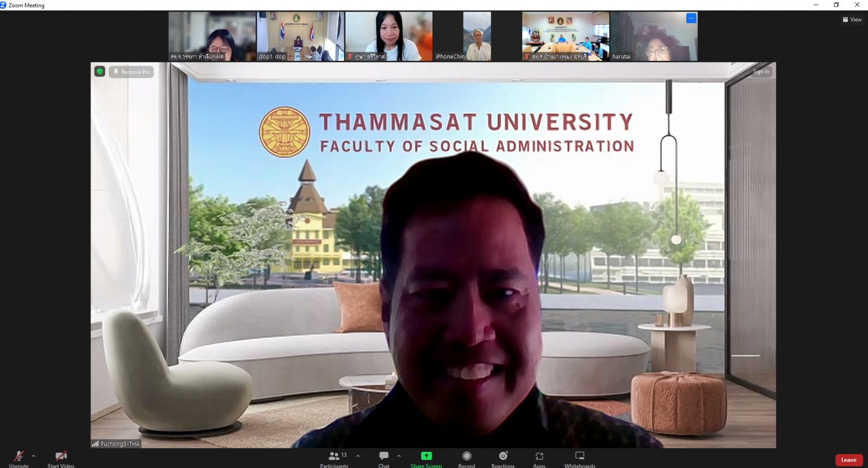Screen dimensions: 868x468
Task: Select the dop1 dop participant thumbnail
Action: [x=300, y=36]
